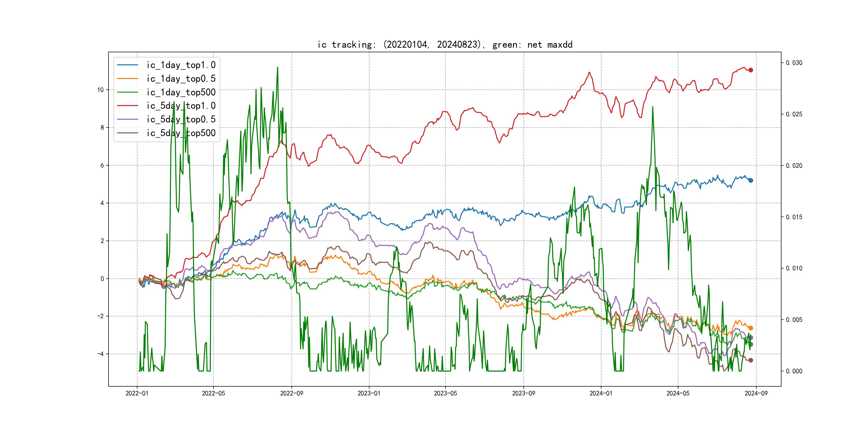Select the ic_5day_top0.5 legend label
The width and height of the screenshot is (868, 434).
(x=181, y=119)
